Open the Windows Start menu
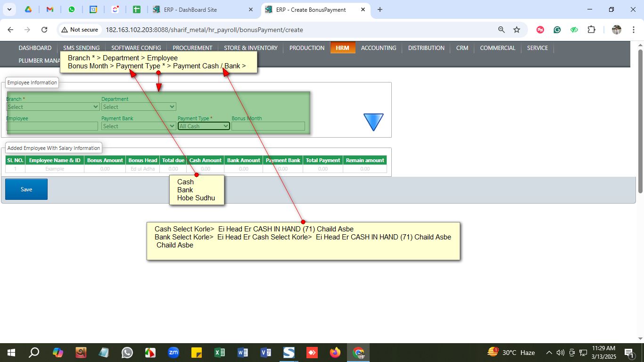 (11, 353)
